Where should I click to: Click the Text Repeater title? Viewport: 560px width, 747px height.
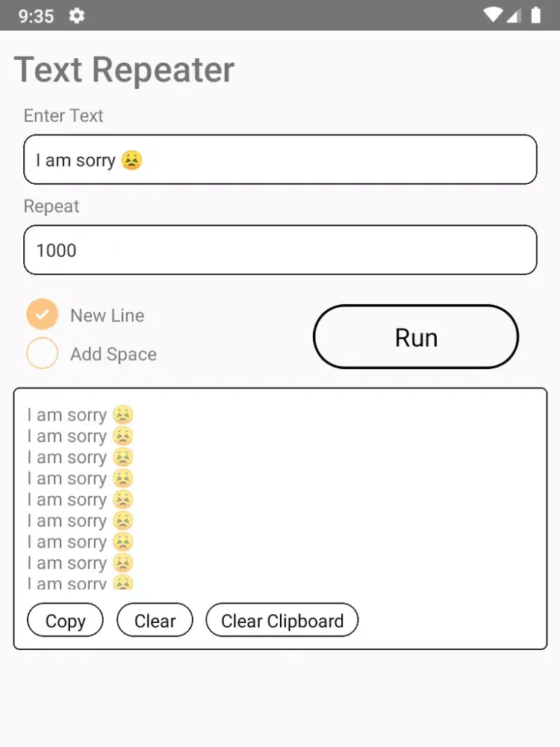124,70
